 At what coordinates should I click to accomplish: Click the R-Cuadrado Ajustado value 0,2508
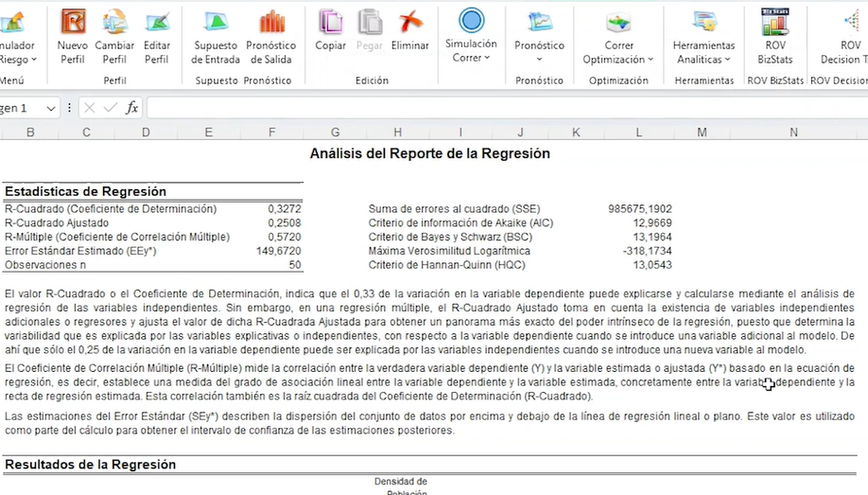point(285,222)
